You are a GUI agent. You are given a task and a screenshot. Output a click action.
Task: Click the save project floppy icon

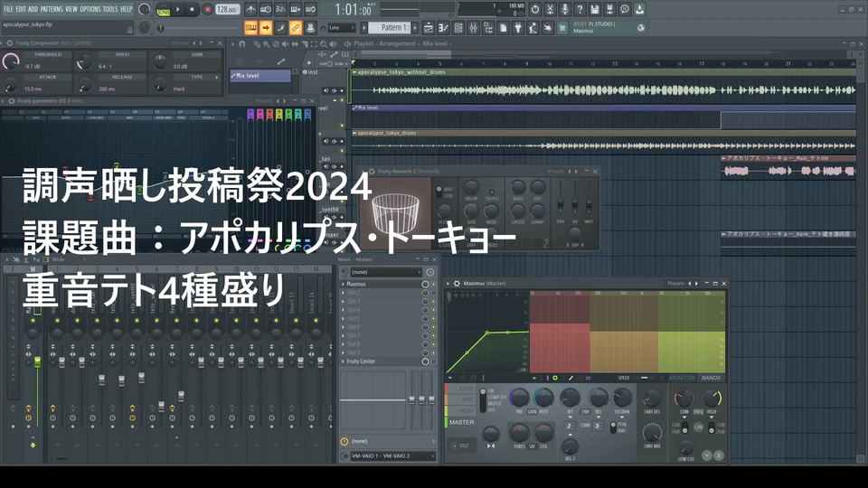coord(595,9)
